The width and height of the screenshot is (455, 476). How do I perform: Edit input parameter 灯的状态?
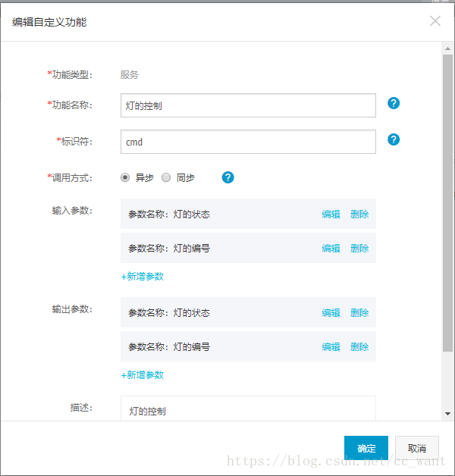click(331, 214)
